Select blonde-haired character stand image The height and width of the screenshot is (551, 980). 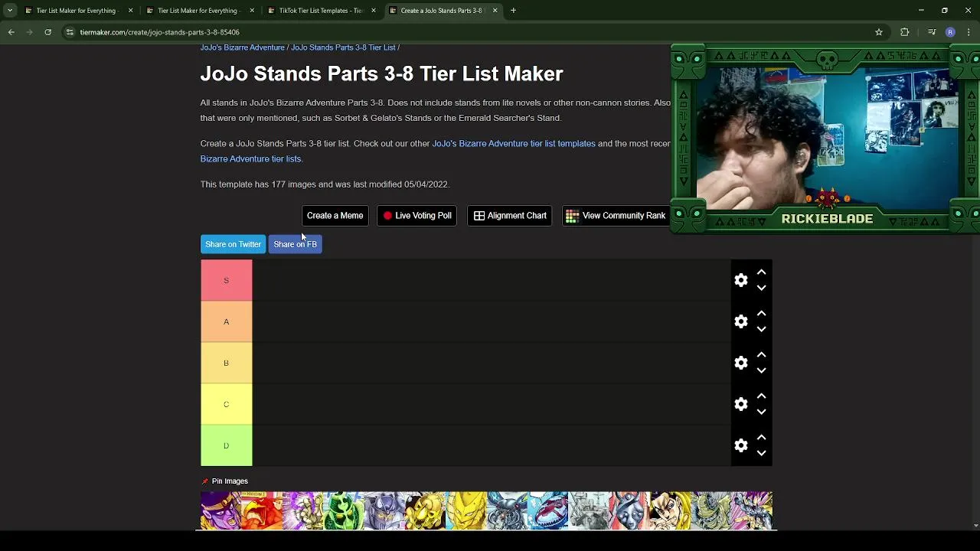[670, 510]
